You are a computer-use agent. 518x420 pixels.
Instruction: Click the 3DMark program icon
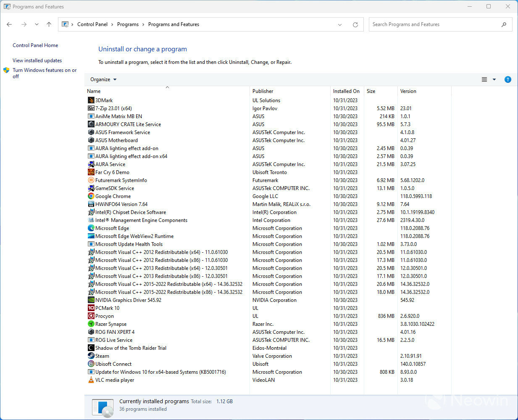91,100
